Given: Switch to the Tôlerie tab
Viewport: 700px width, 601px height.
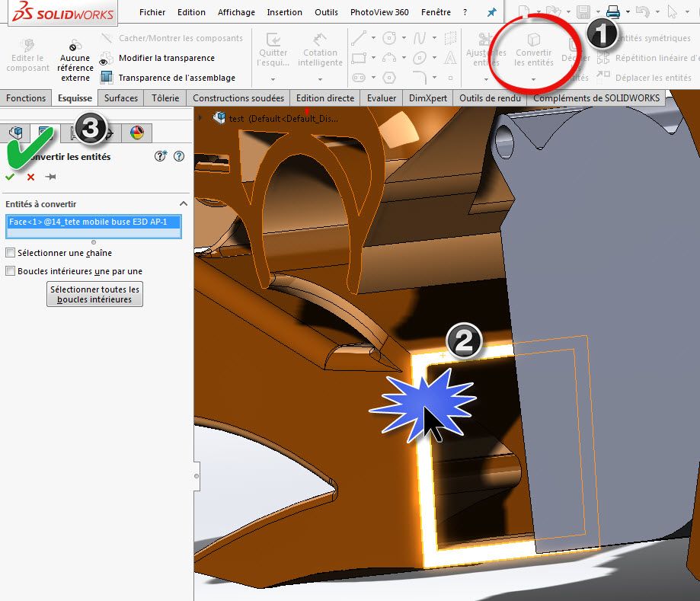Looking at the screenshot, I should pyautogui.click(x=165, y=98).
